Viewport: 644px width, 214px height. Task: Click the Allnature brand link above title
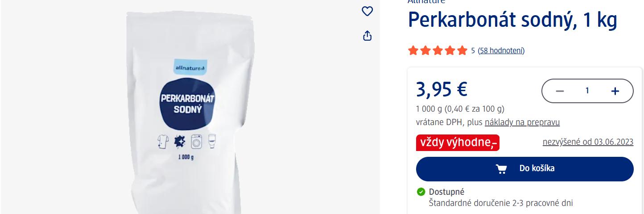(426, 2)
